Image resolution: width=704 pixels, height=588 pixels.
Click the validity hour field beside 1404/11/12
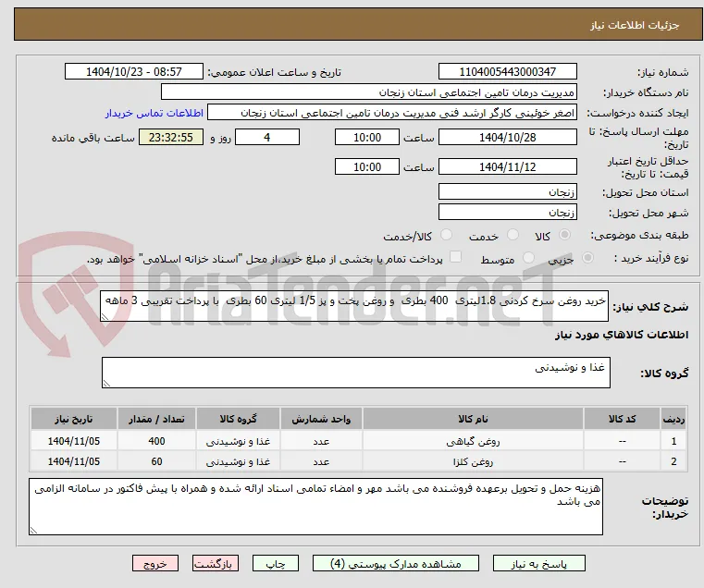pos(367,167)
